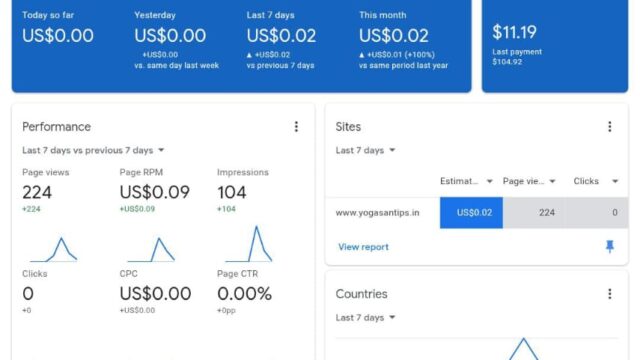Click Performance card title
The height and width of the screenshot is (360, 640).
56,127
